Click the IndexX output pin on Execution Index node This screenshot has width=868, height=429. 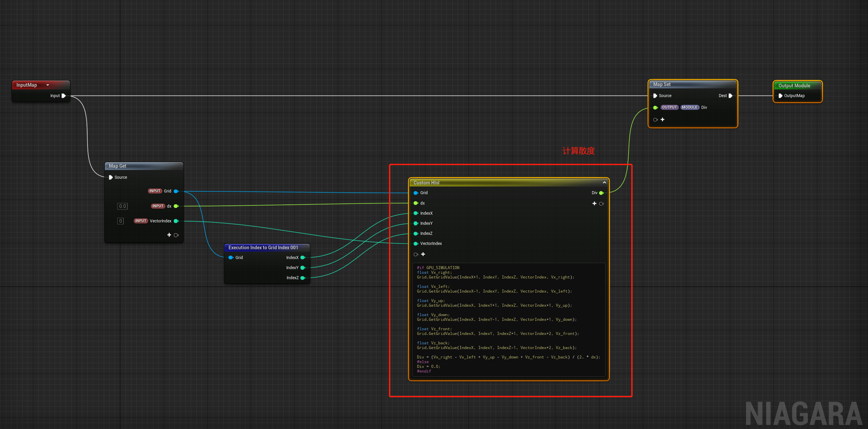coord(302,258)
